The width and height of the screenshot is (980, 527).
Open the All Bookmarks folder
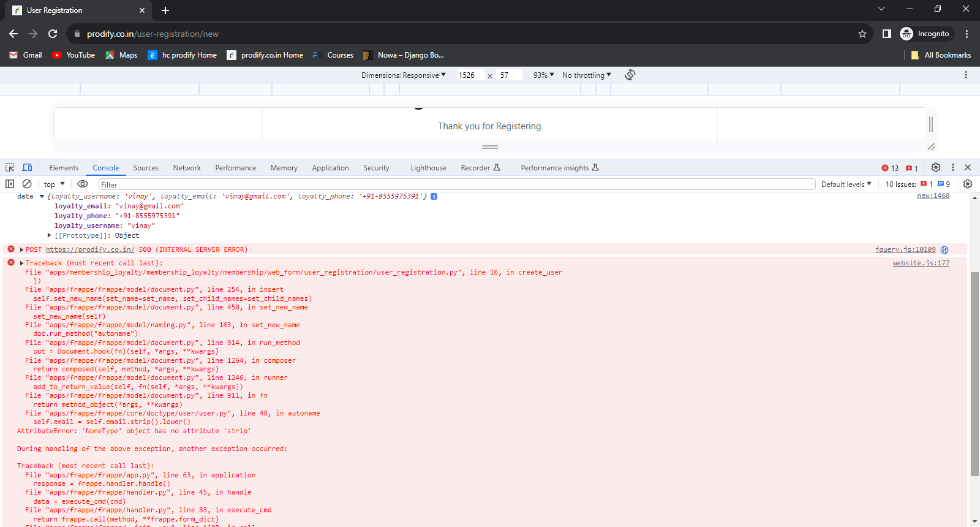(x=941, y=55)
